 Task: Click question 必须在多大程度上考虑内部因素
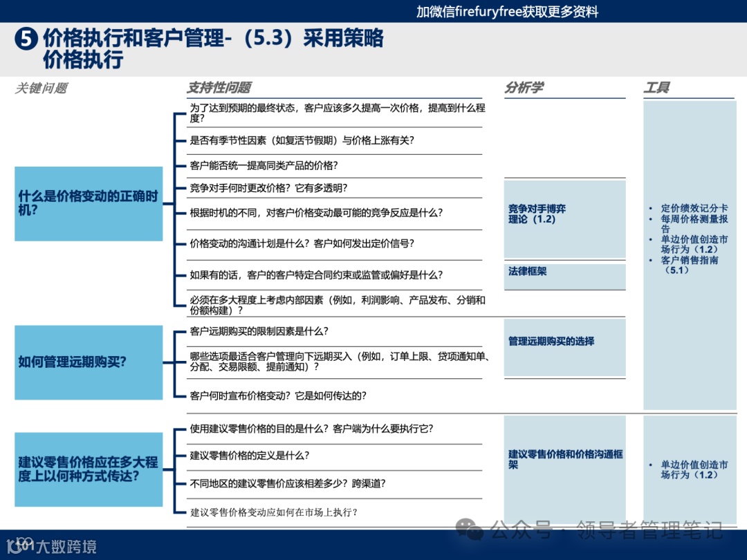[338, 306]
